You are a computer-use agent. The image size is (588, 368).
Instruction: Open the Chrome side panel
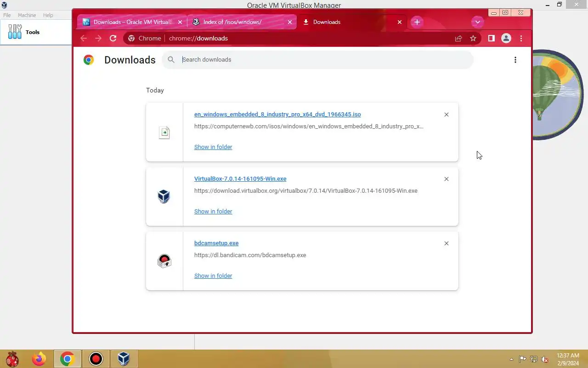tap(491, 39)
